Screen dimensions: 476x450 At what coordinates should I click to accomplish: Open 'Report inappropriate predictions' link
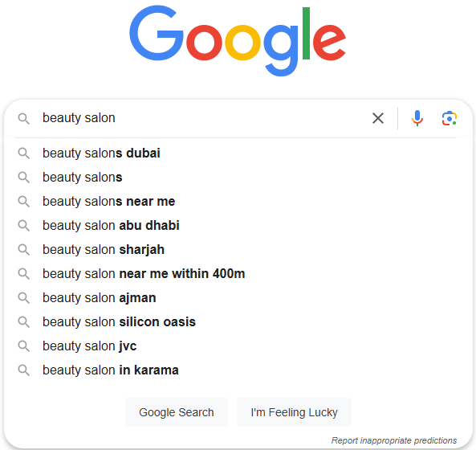click(394, 440)
